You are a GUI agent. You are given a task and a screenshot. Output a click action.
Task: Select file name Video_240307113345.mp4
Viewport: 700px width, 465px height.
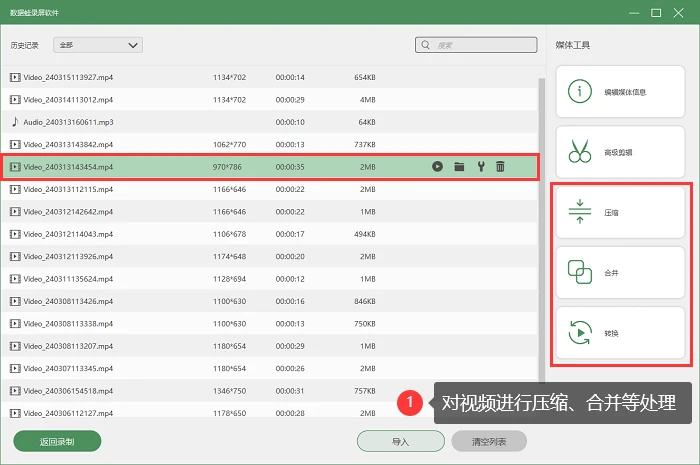[68, 369]
